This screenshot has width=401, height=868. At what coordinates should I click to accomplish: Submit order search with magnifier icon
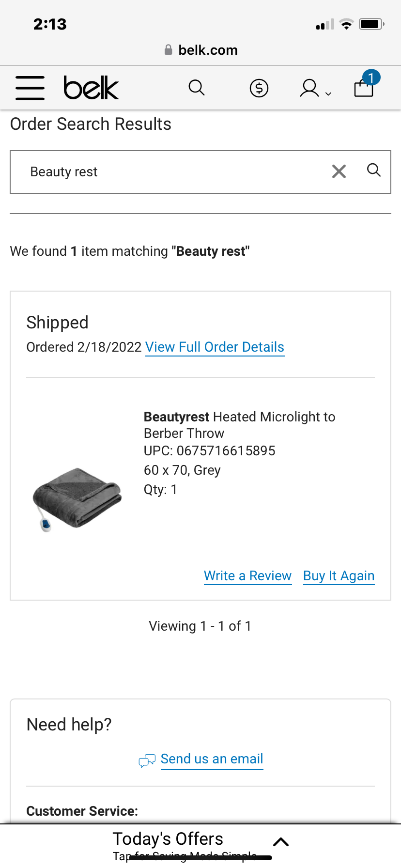(x=373, y=170)
